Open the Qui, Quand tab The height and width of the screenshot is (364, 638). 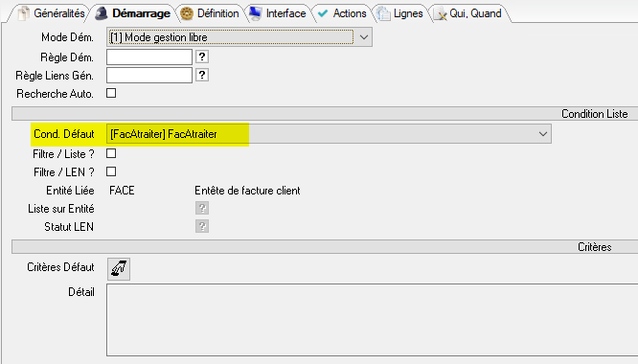pyautogui.click(x=467, y=13)
